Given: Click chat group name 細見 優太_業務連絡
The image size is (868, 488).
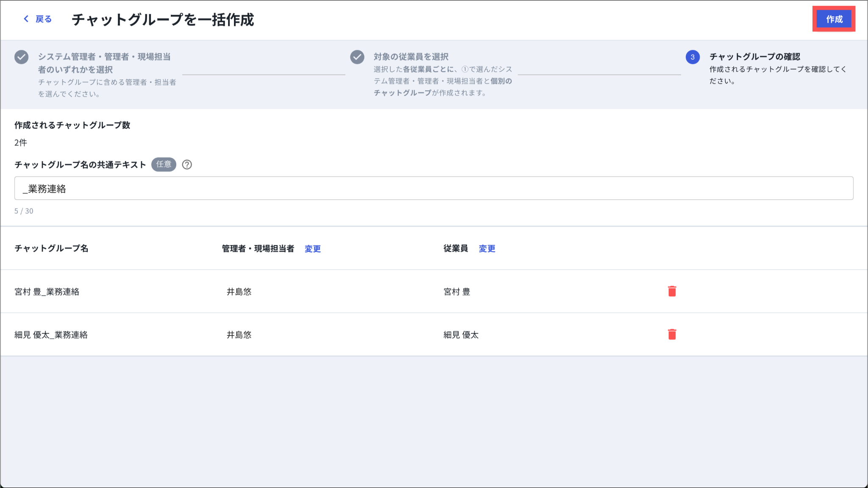Looking at the screenshot, I should pos(51,335).
